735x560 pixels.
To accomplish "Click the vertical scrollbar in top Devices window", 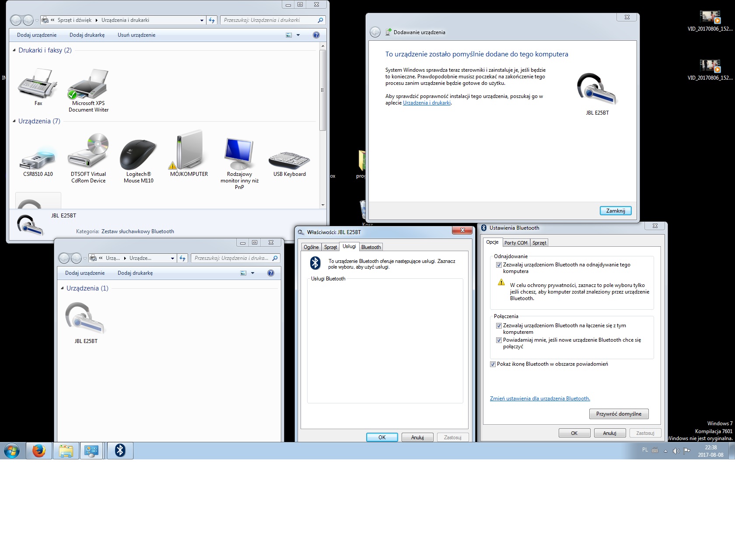I will (323, 90).
